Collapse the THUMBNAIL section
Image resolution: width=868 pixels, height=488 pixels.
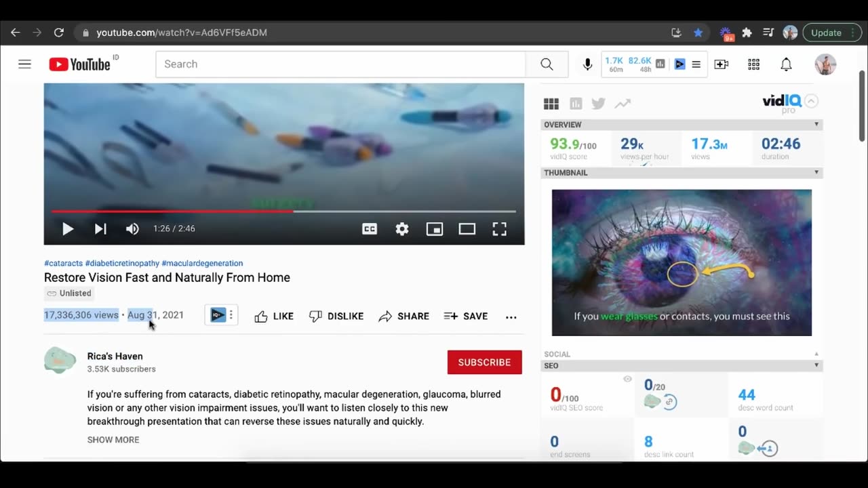(816, 173)
